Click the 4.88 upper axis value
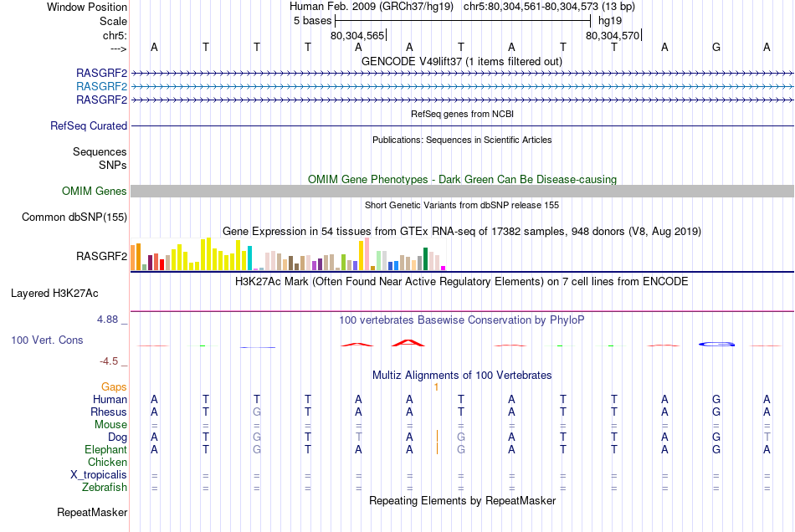This screenshot has width=795, height=532. coord(107,320)
